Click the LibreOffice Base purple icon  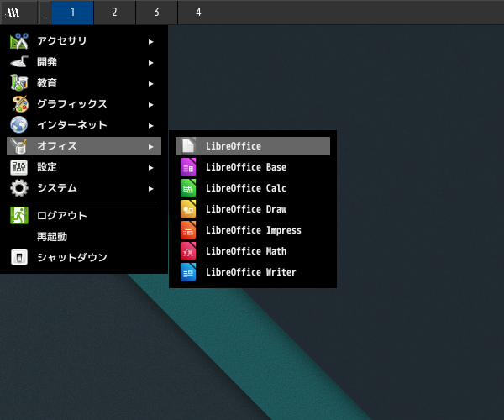pyautogui.click(x=188, y=167)
